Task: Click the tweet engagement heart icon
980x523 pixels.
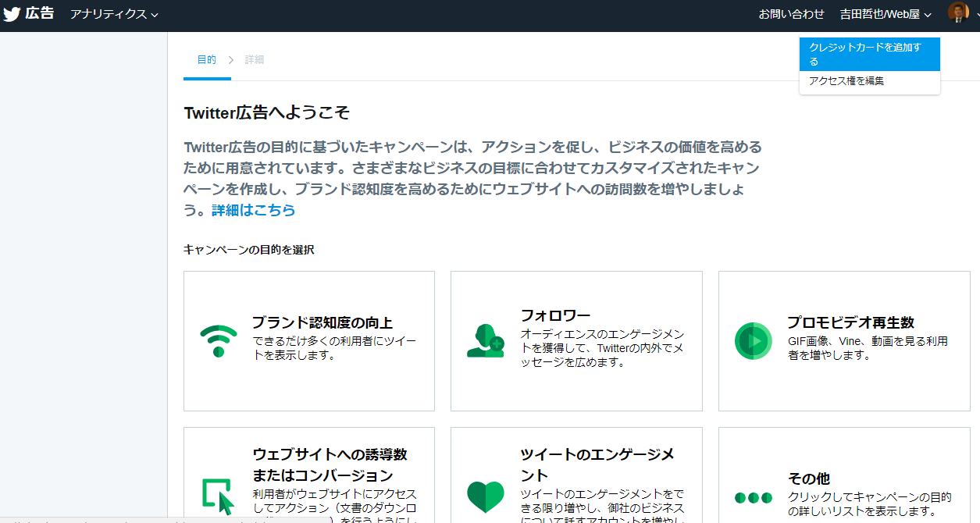Action: click(486, 496)
